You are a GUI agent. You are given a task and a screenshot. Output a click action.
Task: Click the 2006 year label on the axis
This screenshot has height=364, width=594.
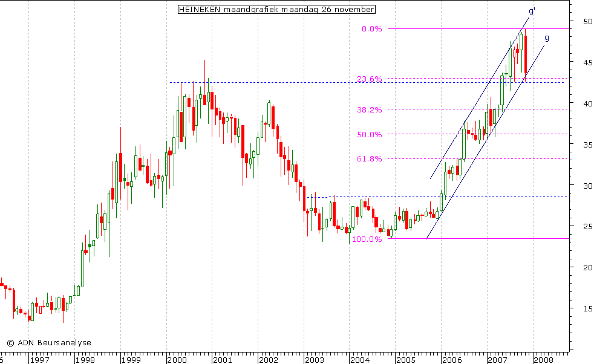[452, 360]
